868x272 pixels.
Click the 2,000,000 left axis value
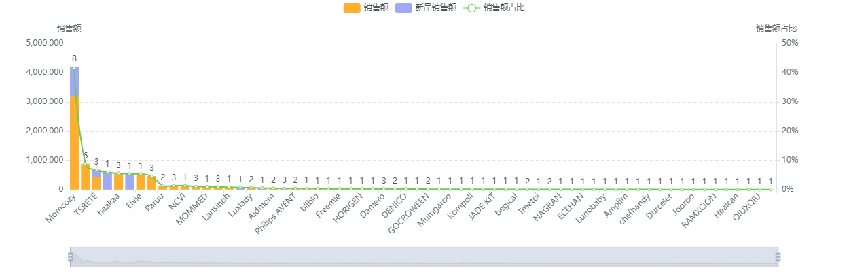click(43, 131)
